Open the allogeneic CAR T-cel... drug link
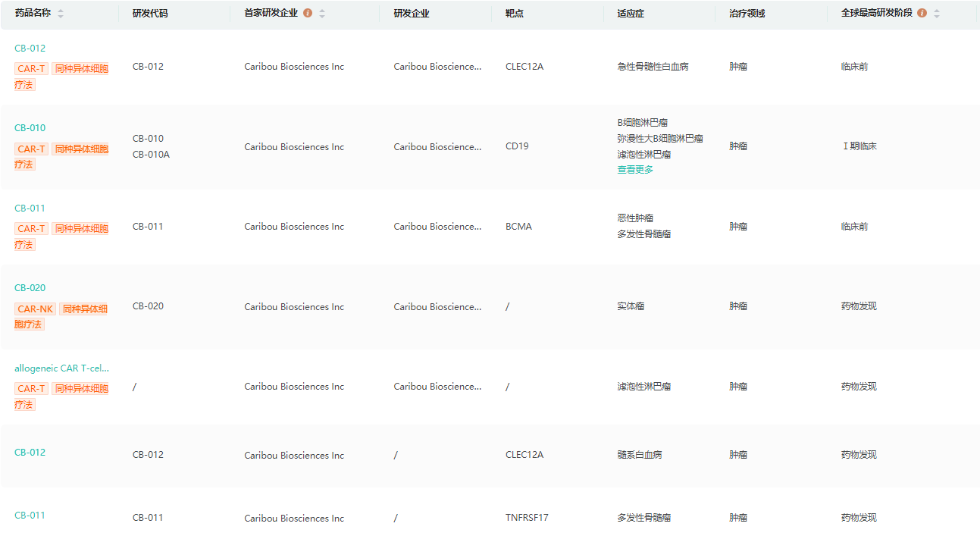 pos(62,368)
